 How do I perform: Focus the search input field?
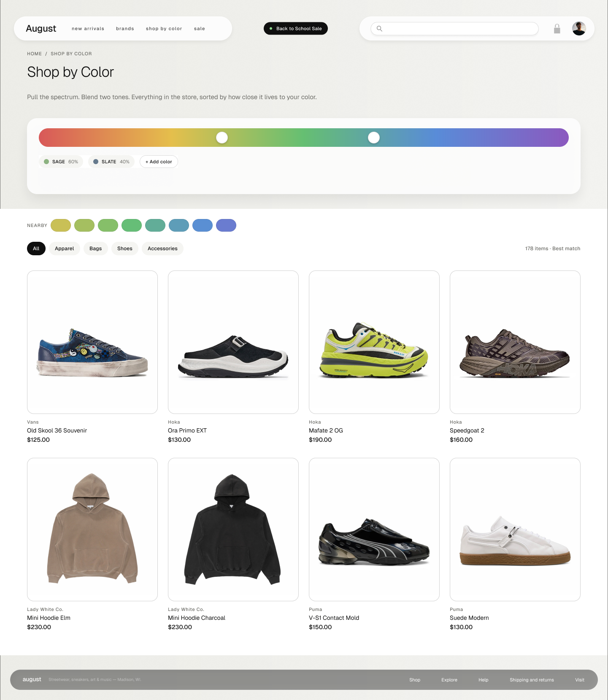coord(454,29)
